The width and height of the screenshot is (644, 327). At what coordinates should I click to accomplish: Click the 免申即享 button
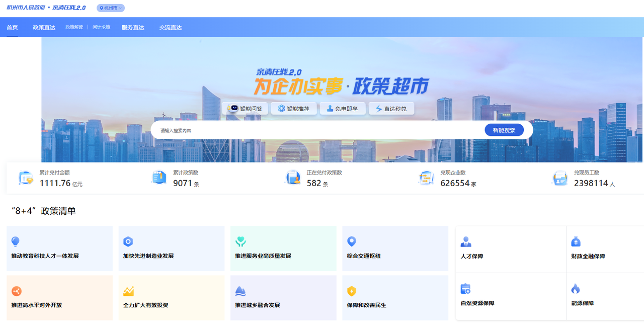click(x=343, y=109)
